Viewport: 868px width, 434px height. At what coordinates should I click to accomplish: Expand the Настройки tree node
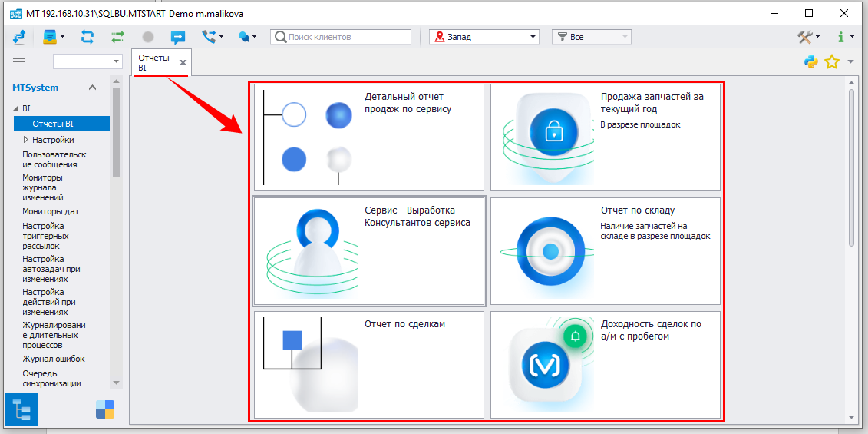[x=25, y=140]
